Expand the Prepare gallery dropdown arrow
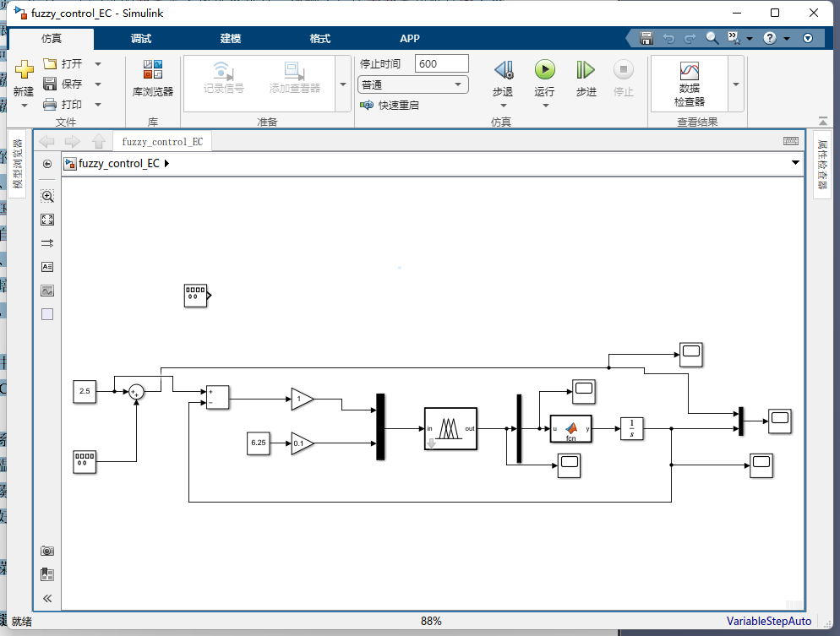This screenshot has height=636, width=840. [343, 84]
